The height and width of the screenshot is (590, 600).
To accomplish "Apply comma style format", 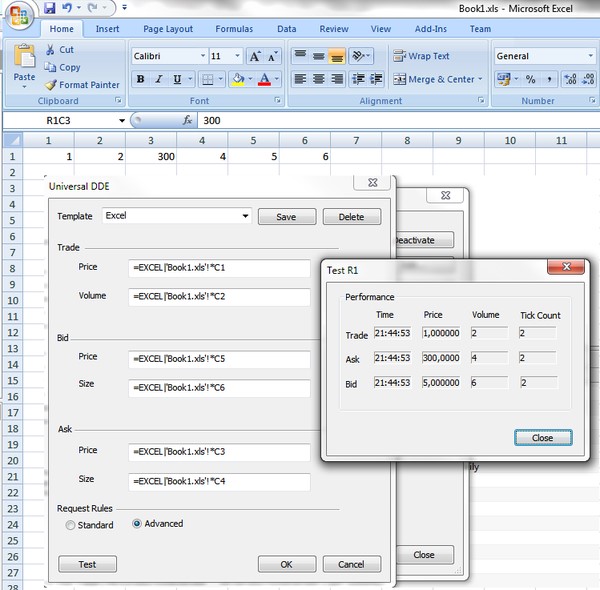I will 549,79.
